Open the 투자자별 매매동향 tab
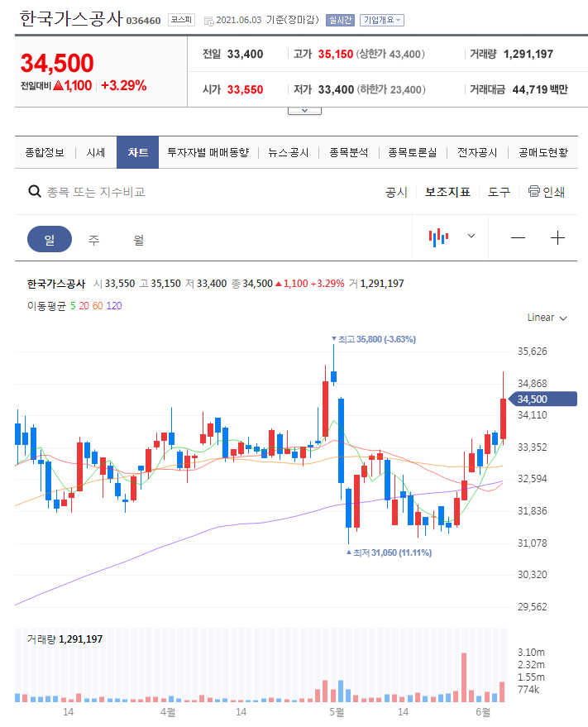Screen dimensions: 588x727 [x=208, y=152]
